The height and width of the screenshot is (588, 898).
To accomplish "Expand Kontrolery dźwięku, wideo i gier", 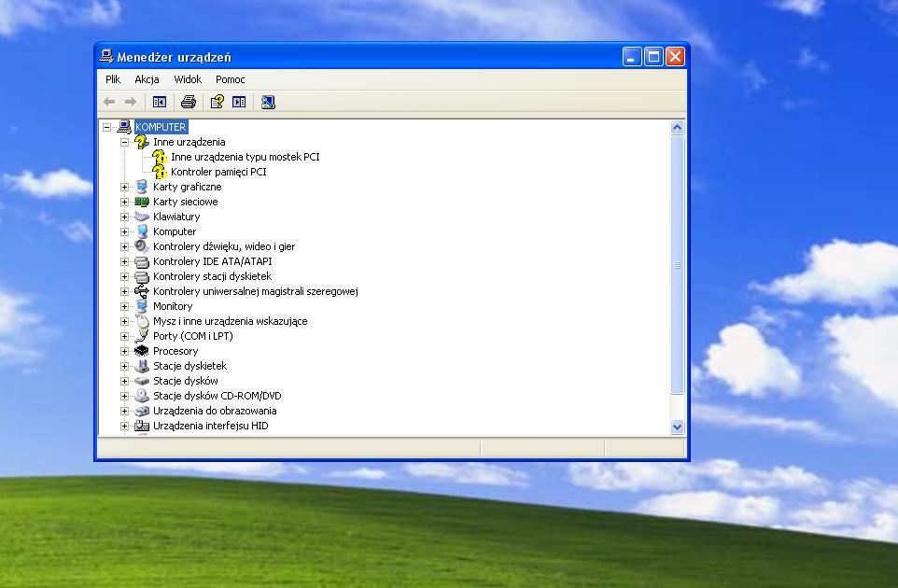I will click(124, 246).
